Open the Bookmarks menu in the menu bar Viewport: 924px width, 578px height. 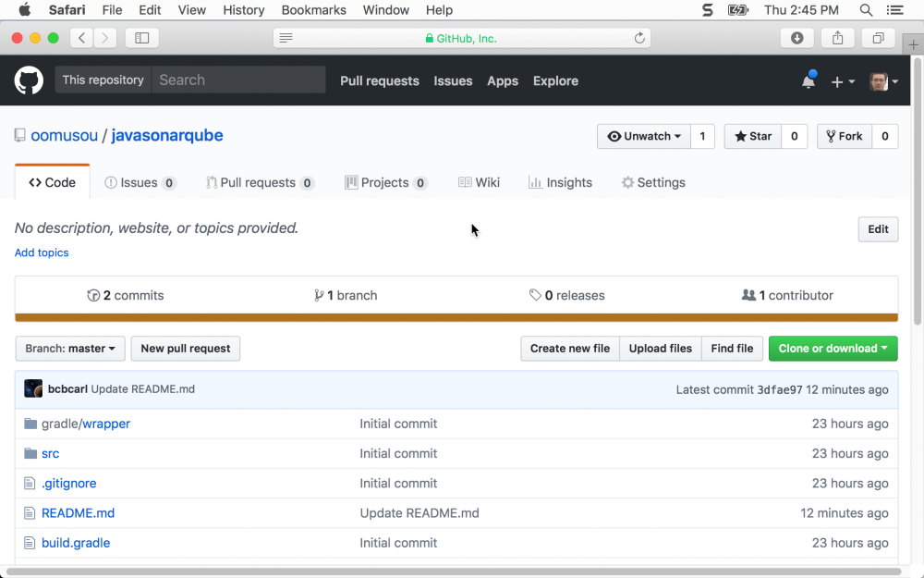(x=314, y=10)
